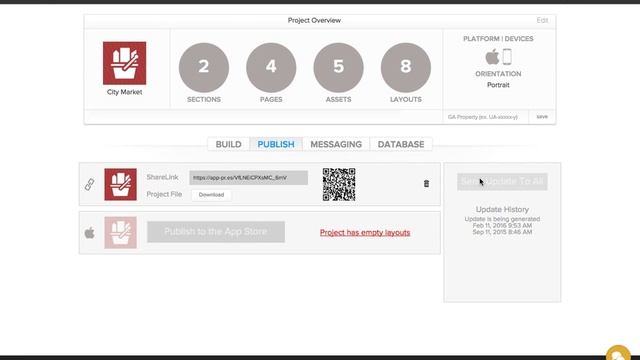Open the yellow chat bubble at corner
640x360 pixels.
618,353
